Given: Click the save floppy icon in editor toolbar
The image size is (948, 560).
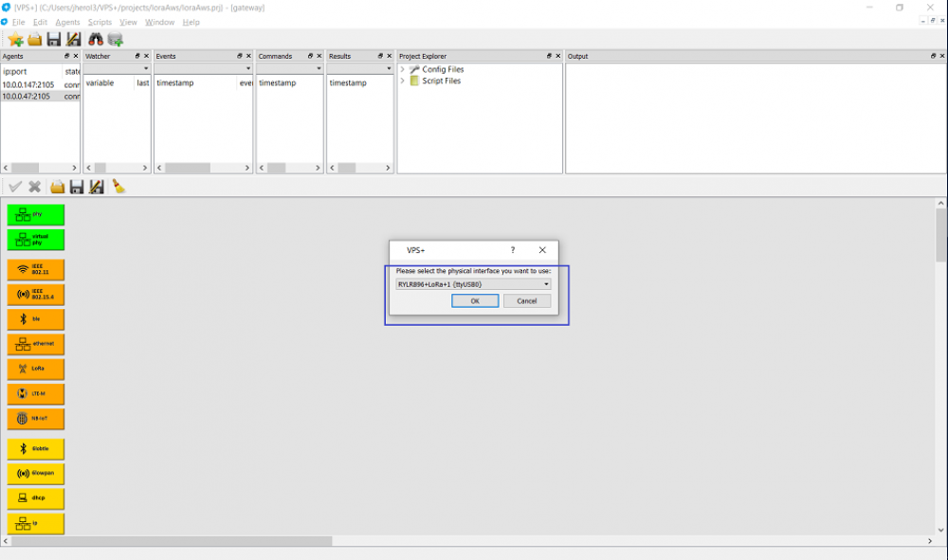Looking at the screenshot, I should click(x=76, y=187).
